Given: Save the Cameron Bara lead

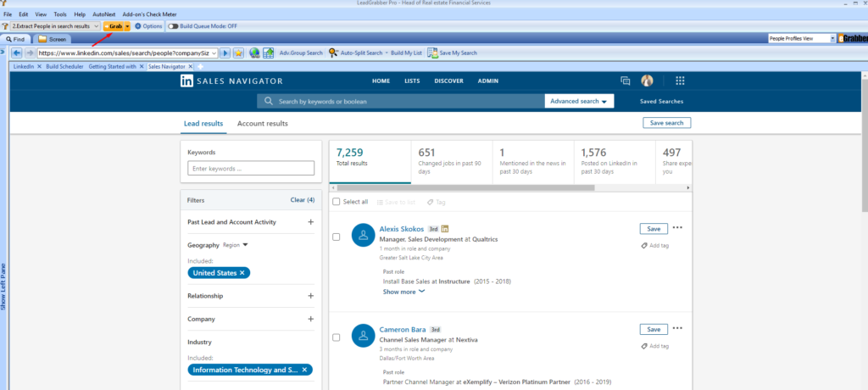Looking at the screenshot, I should [654, 330].
